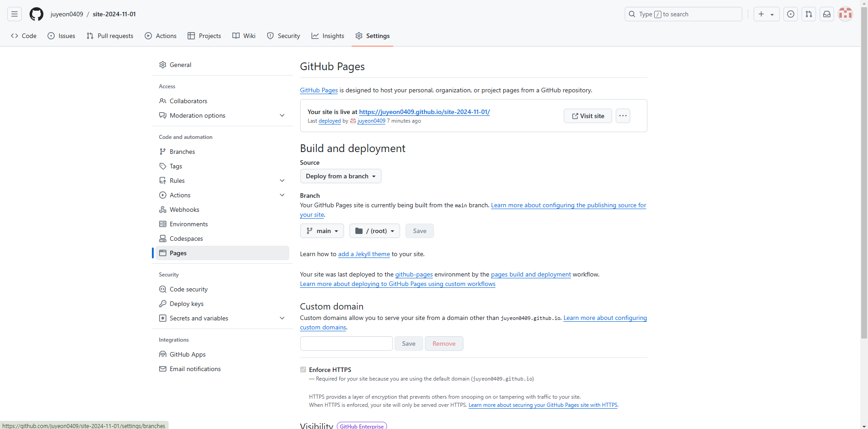Image resolution: width=868 pixels, height=429 pixels.
Task: Click the search magnifier icon
Action: pos(632,14)
